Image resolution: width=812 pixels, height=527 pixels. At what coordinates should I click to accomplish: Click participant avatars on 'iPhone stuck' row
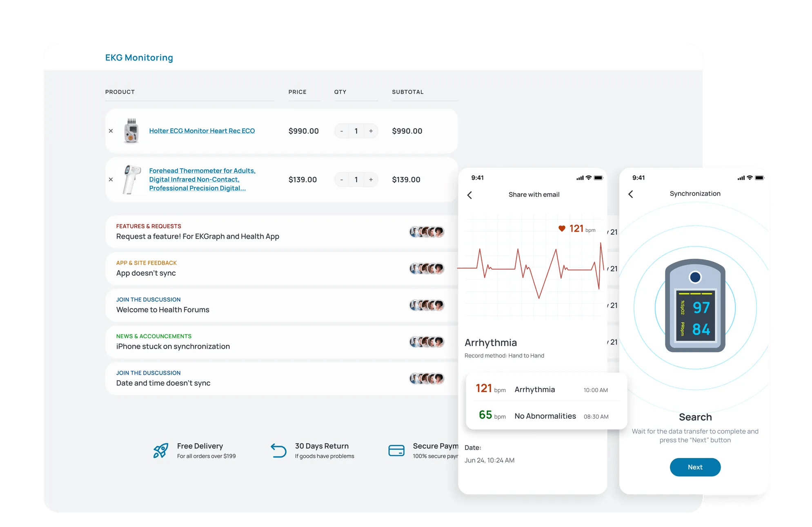[427, 342]
